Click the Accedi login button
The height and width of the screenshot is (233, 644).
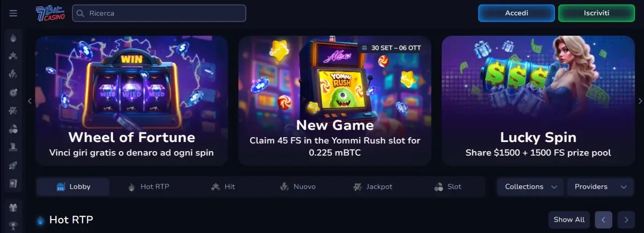(516, 13)
